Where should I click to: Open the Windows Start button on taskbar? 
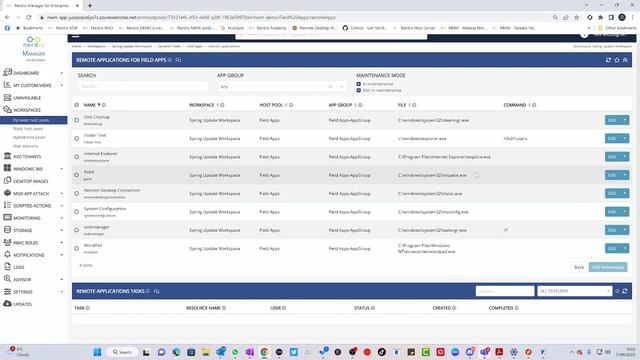[97, 352]
